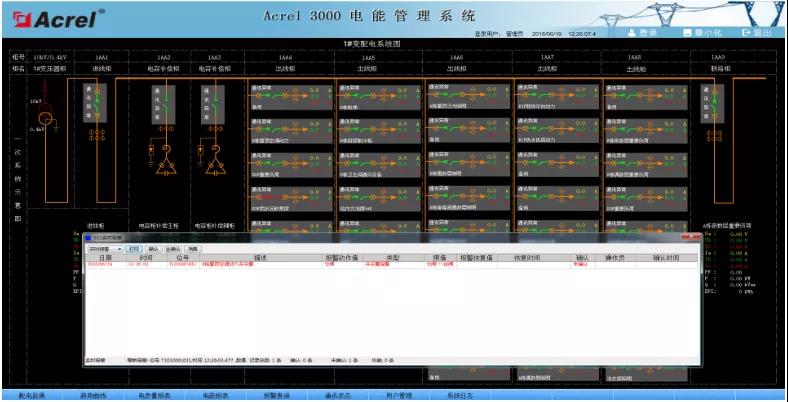The height and width of the screenshot is (402, 788).
Task: Click the 1AA3 capacitor bank delta symbol
Action: tap(215, 167)
